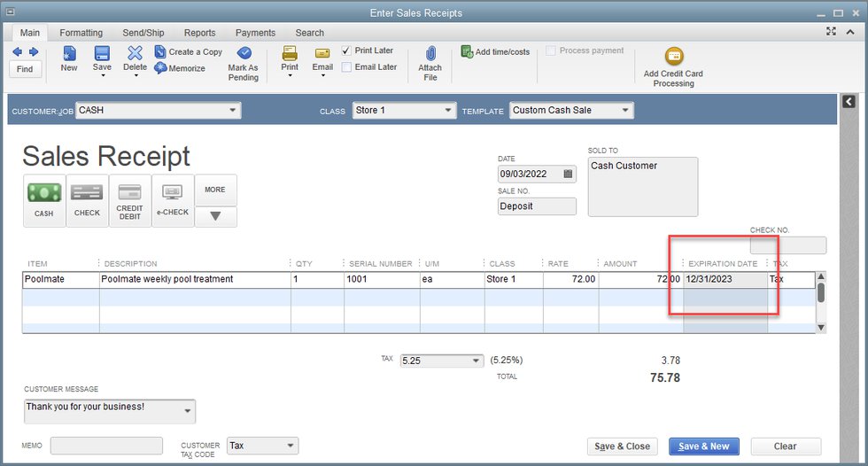Expand the Customer:Job CASH dropdown
The height and width of the screenshot is (466, 868).
click(233, 111)
